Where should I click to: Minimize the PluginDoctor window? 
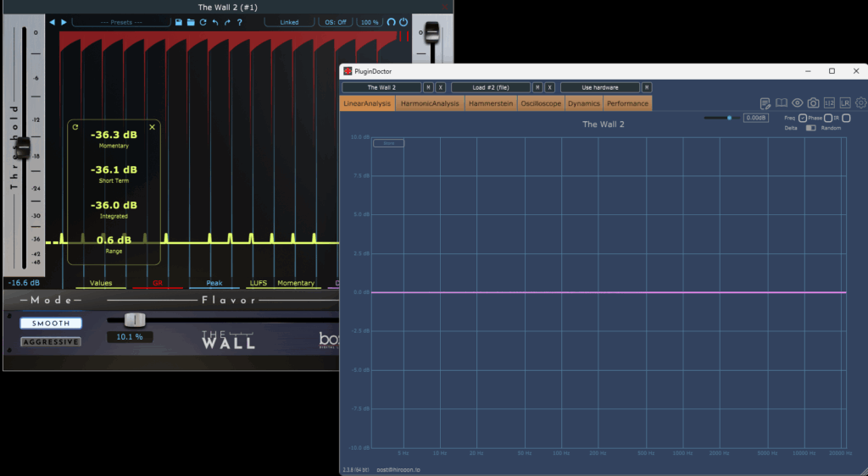tap(808, 71)
